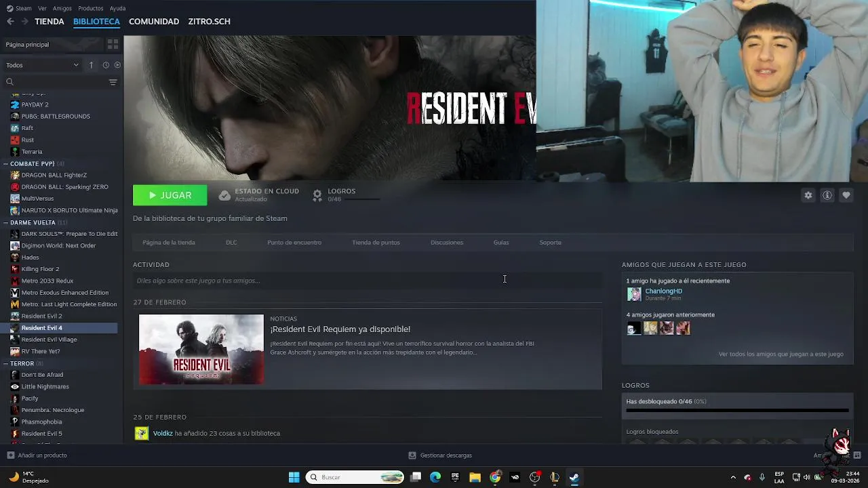Click first previously-played friend avatar
Screen dimensions: 868x488
(634, 328)
